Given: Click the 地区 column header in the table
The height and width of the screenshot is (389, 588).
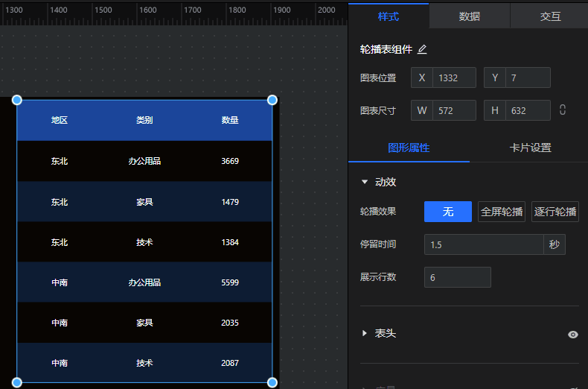Looking at the screenshot, I should click(60, 120).
